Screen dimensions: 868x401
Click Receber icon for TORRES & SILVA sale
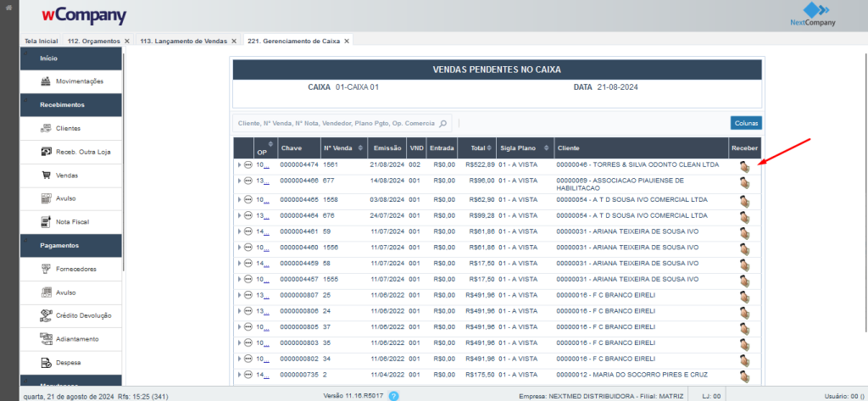[x=744, y=167]
